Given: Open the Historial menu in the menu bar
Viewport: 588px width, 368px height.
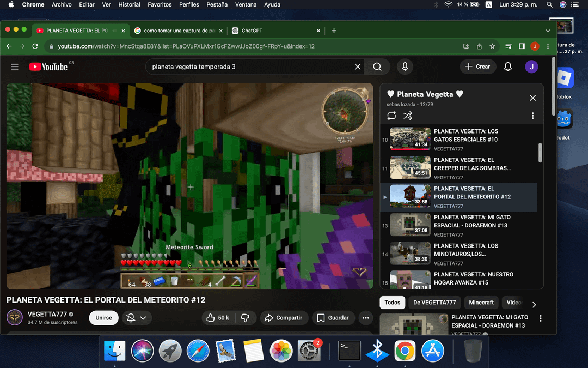Looking at the screenshot, I should (x=129, y=4).
